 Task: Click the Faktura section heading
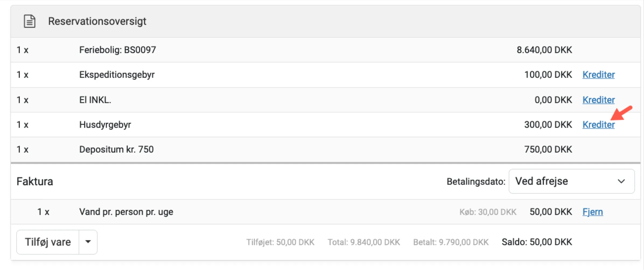coord(35,182)
